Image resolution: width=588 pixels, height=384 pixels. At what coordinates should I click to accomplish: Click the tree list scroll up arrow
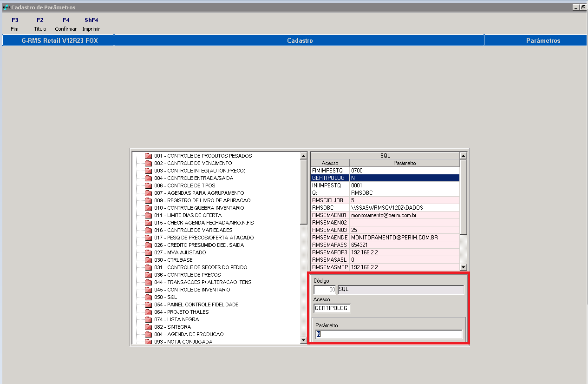pyautogui.click(x=304, y=156)
